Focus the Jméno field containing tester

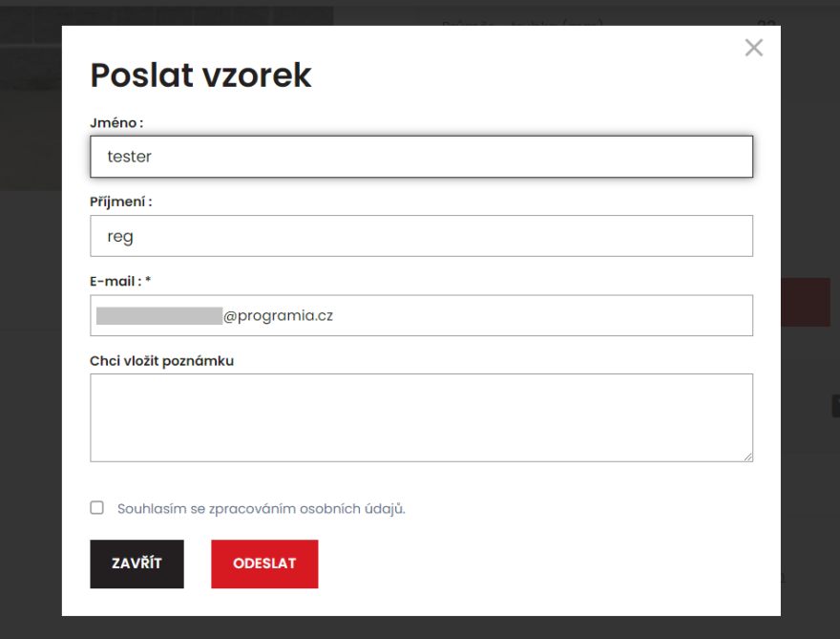pos(421,157)
